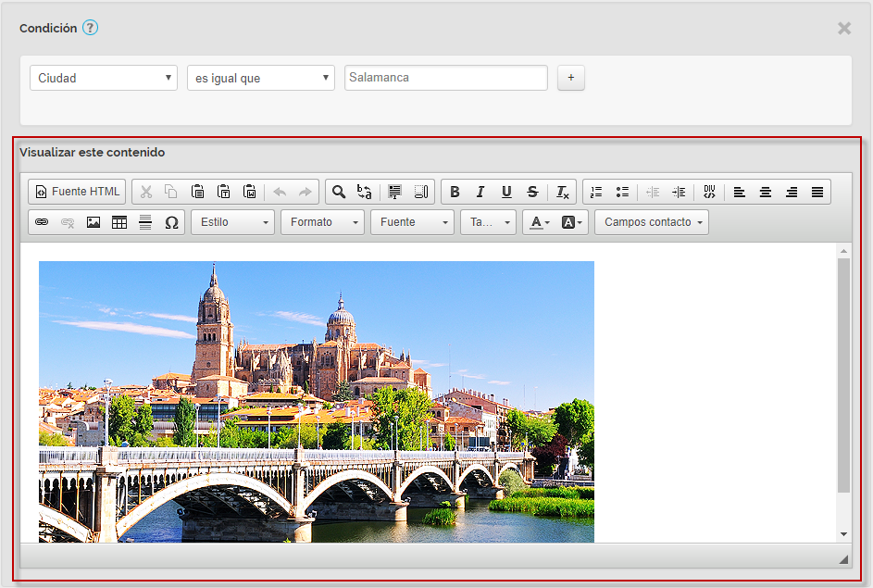The width and height of the screenshot is (873, 588).
Task: Open the Fuente HTML source view
Action: point(77,192)
